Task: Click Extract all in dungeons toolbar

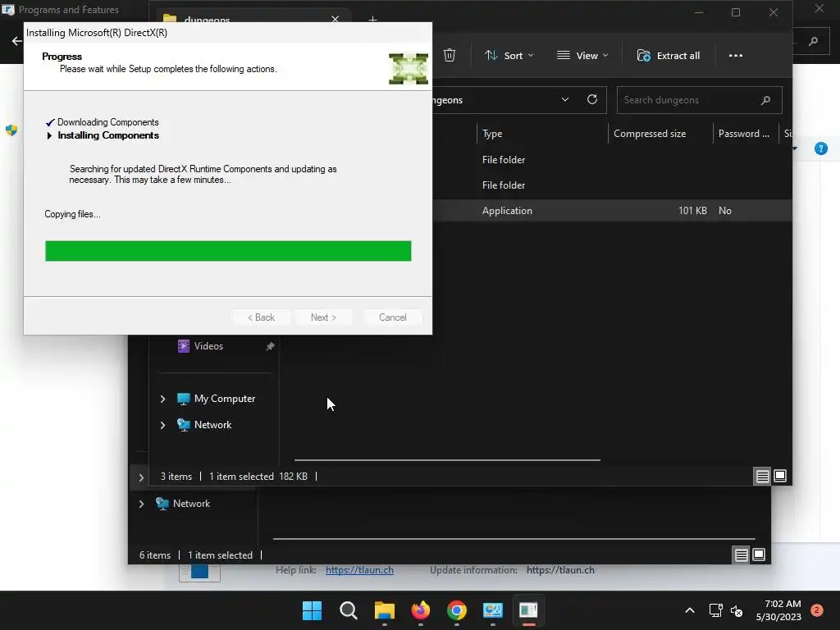Action: click(668, 55)
